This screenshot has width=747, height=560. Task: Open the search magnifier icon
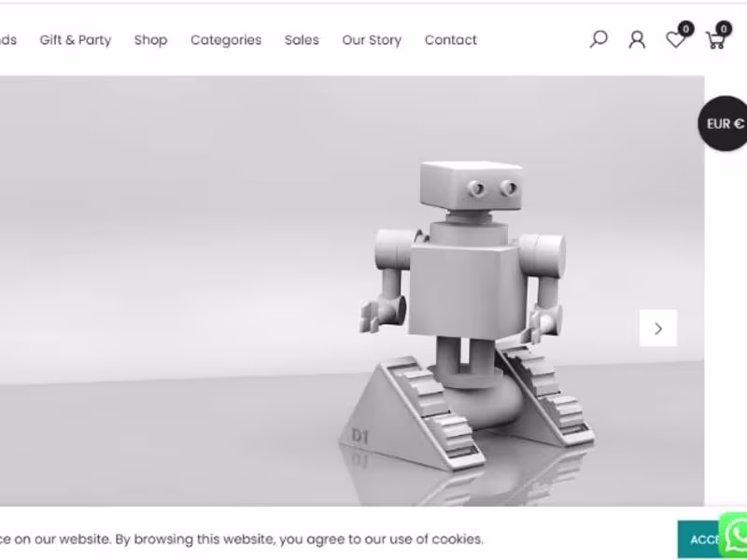(x=599, y=39)
